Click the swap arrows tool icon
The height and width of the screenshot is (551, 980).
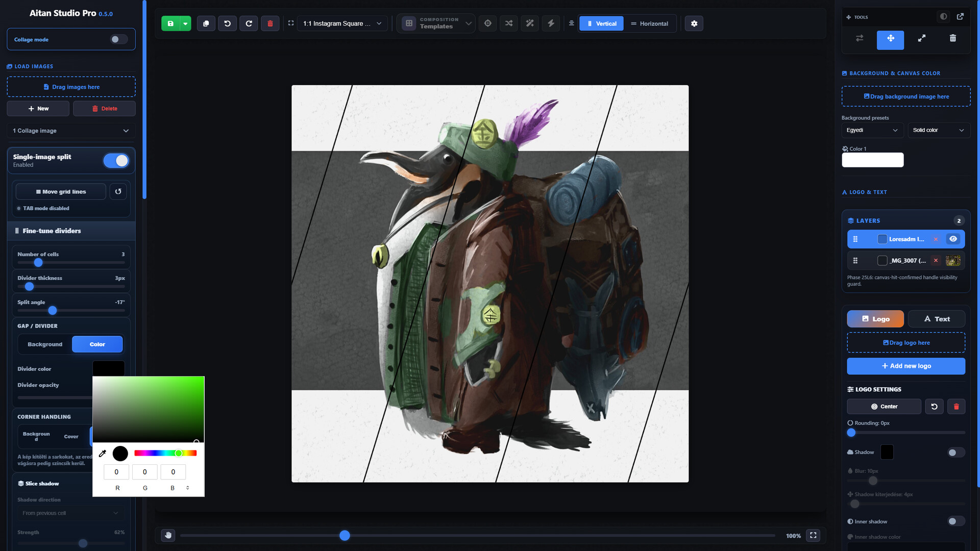click(x=860, y=39)
